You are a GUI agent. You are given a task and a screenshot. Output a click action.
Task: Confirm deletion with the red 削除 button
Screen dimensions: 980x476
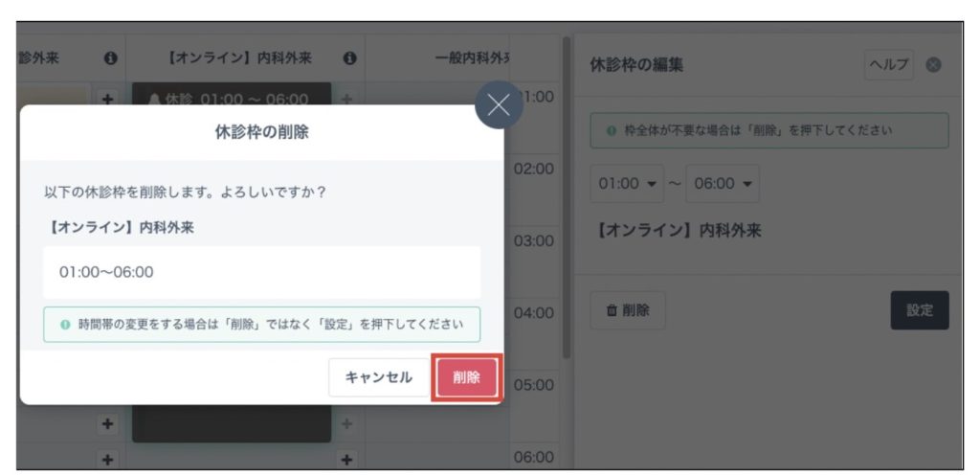466,377
